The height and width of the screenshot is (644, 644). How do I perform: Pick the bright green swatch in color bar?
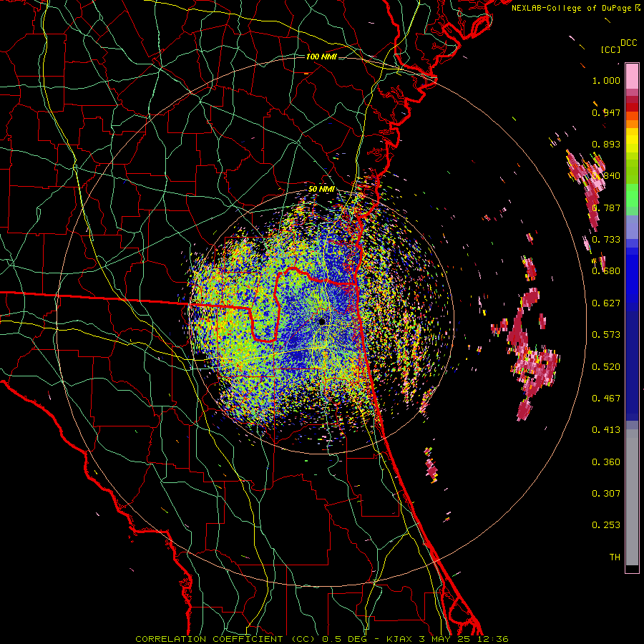pos(632,195)
